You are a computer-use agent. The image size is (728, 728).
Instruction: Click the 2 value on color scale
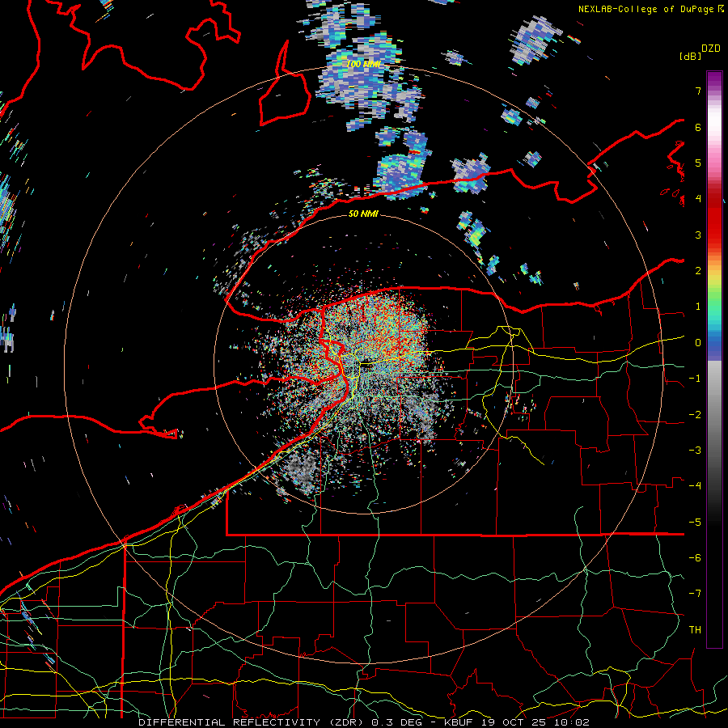698,271
